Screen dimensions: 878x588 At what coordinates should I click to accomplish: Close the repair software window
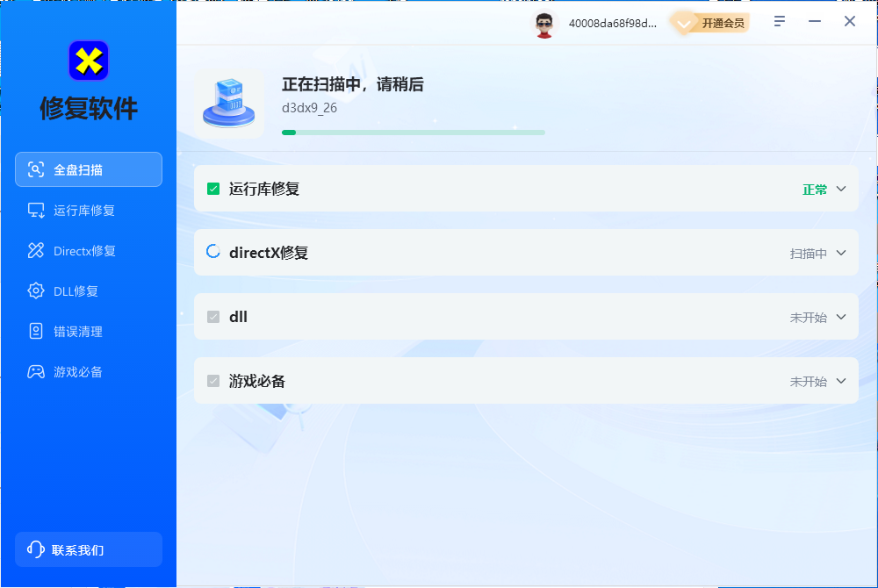pos(849,21)
